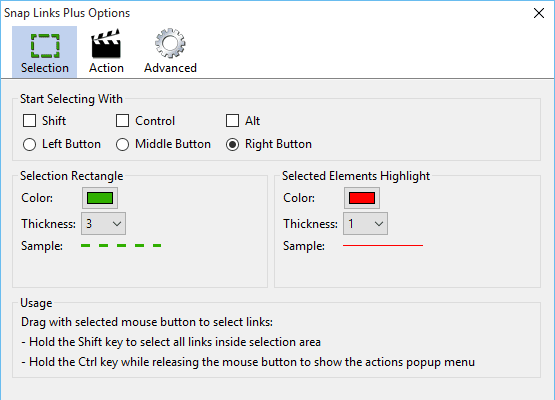Open the Selected Elements Highlight red color picker
The image size is (555, 400).
click(x=362, y=198)
